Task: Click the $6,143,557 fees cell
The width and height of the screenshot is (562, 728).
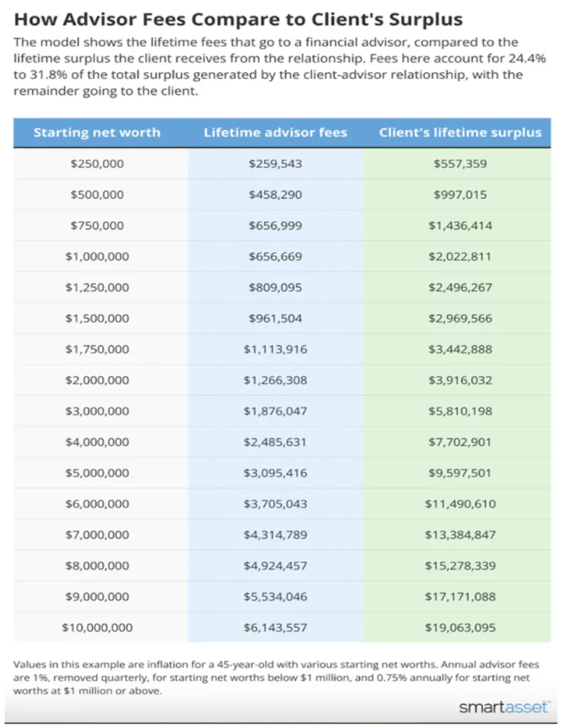Action: pyautogui.click(x=275, y=627)
